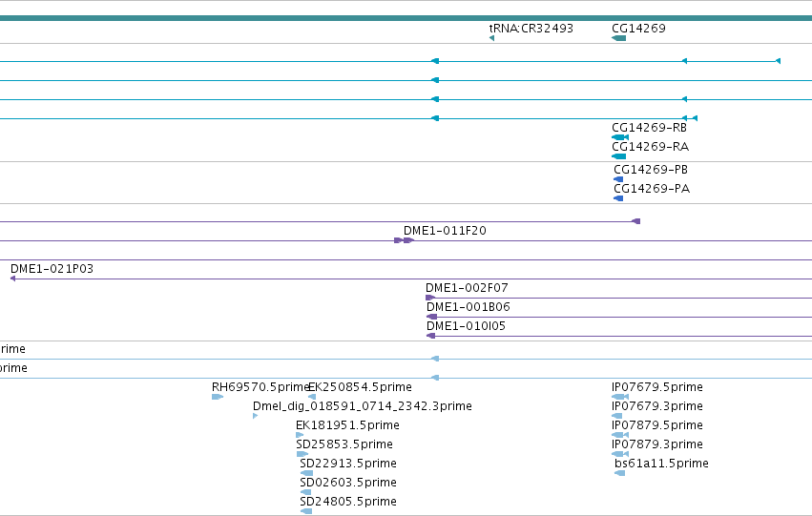Select the bs61a11.5prime EST label
Viewport: 812px width, 516px height.
click(x=661, y=464)
